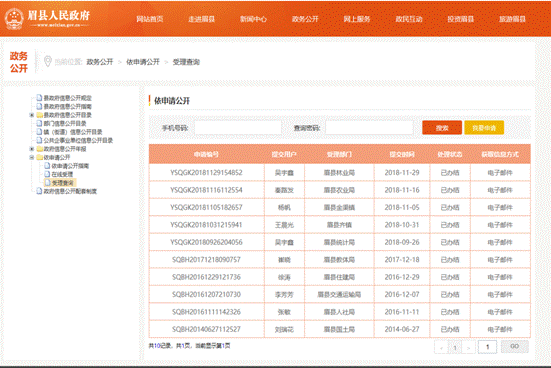This screenshot has width=551, height=368.
Task: Go to previous page arrow in pagination
Action: tap(441, 348)
